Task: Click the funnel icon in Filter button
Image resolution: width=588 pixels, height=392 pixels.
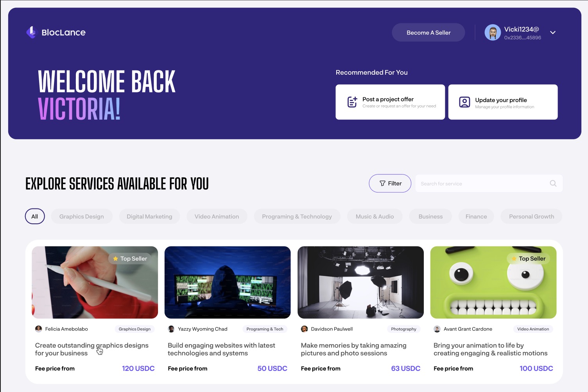Action: (x=382, y=183)
